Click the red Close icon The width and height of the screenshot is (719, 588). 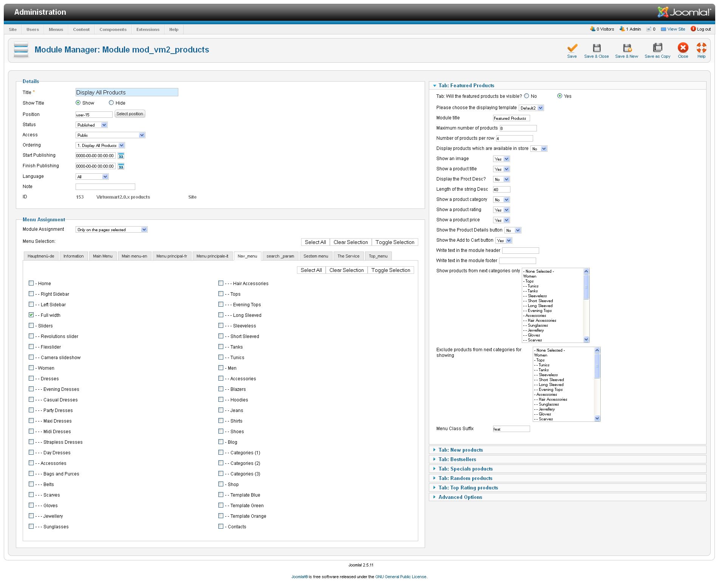click(682, 48)
